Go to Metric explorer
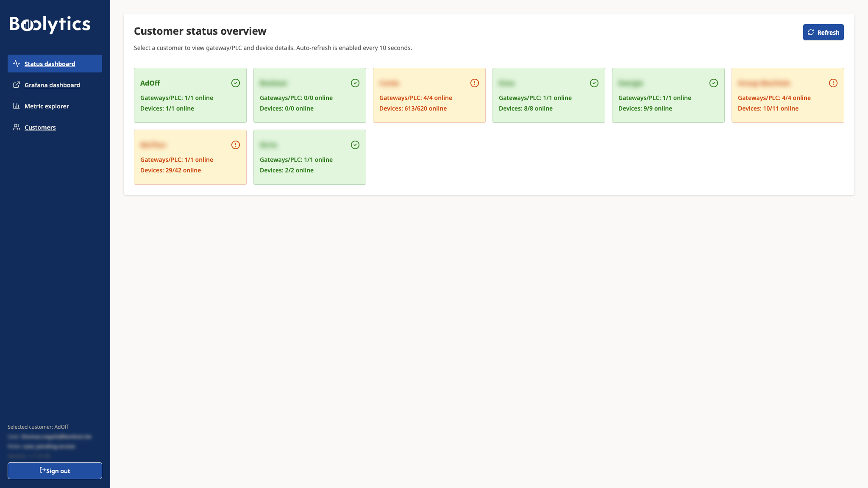Viewport: 868px width, 488px height. pyautogui.click(x=55, y=106)
